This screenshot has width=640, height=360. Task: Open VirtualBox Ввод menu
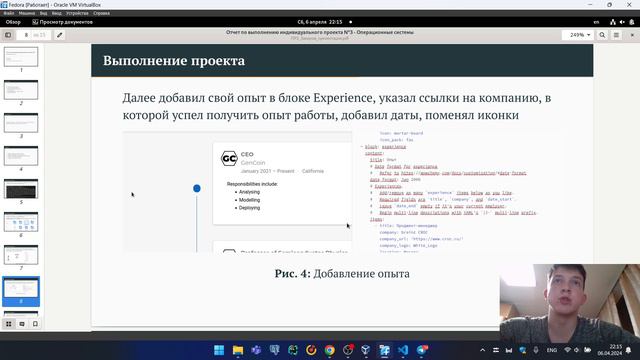(x=57, y=13)
